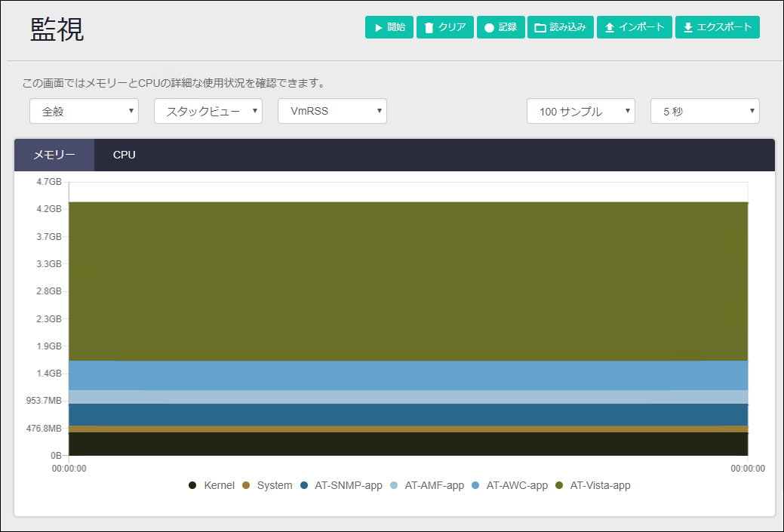The width and height of the screenshot is (784, 532).
Task: Open the 100 サンプル sample count dropdown
Action: [580, 111]
